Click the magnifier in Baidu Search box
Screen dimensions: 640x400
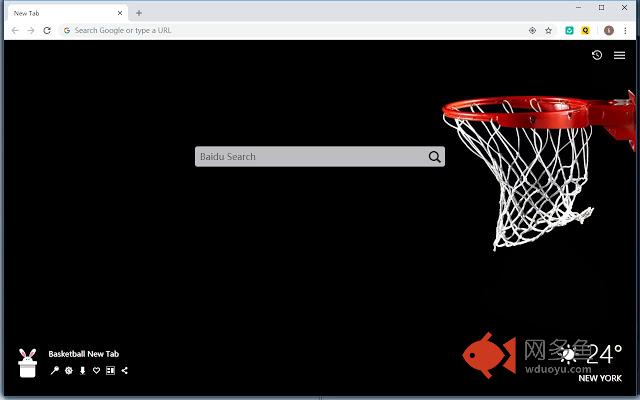pos(434,157)
